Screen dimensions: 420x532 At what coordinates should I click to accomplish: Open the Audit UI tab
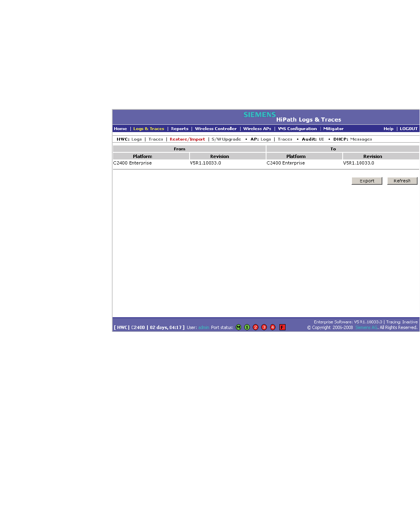pyautogui.click(x=321, y=139)
